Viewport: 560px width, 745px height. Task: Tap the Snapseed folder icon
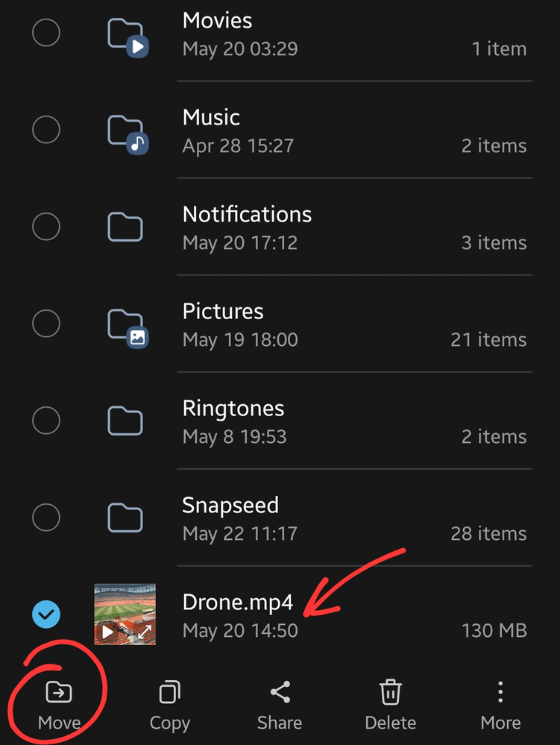[x=125, y=517]
